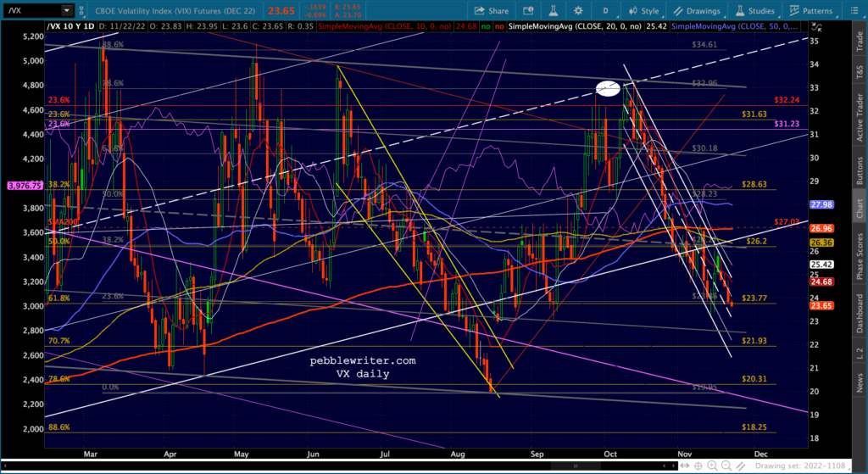Open the Style menu
Screen dimensions: 868x474
(643, 10)
